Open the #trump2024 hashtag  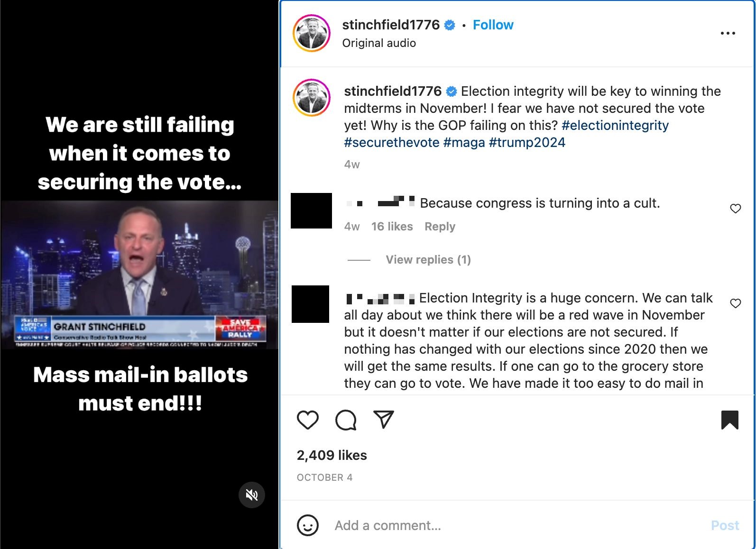click(527, 143)
